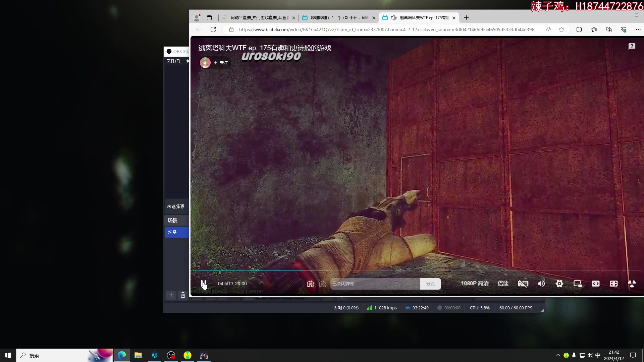
Task: Mute the video using volume icon
Action: coord(541,284)
